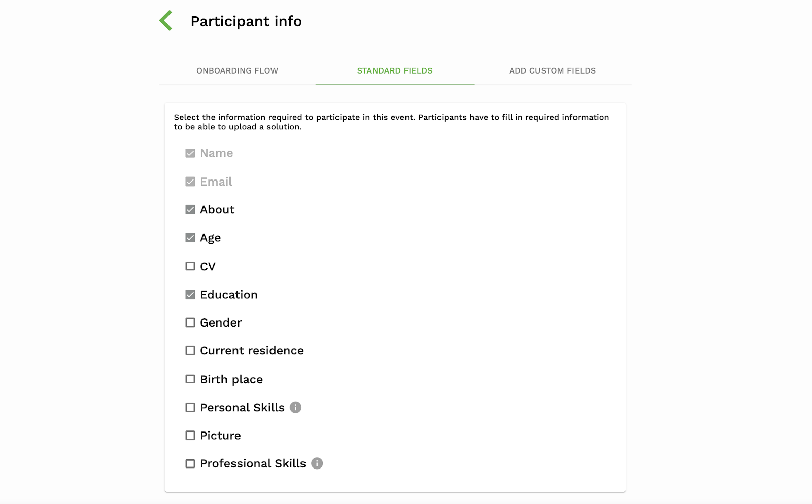
Task: Click the Participant info page title
Action: 246,21
